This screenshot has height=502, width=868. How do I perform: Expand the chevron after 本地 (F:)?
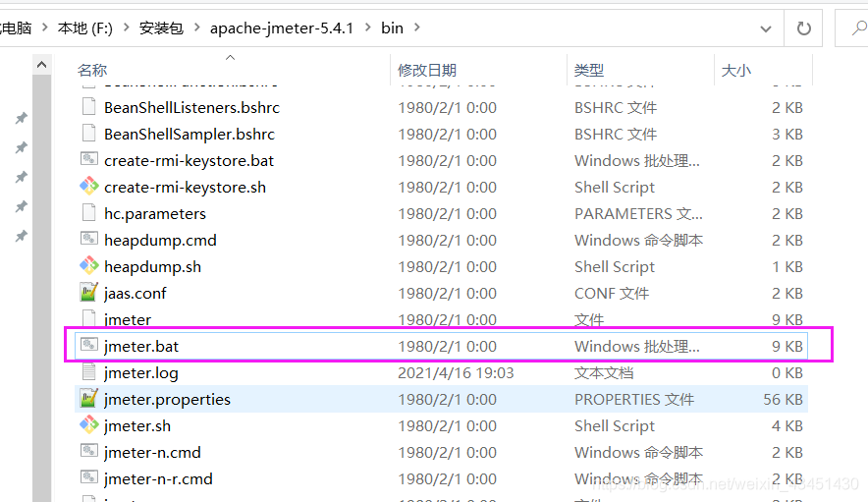pos(127,28)
